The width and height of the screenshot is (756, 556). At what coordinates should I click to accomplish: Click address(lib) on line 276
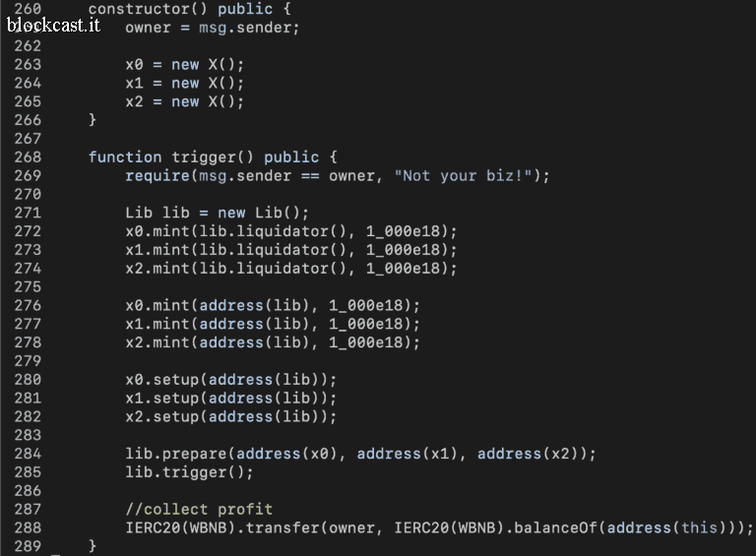click(254, 305)
